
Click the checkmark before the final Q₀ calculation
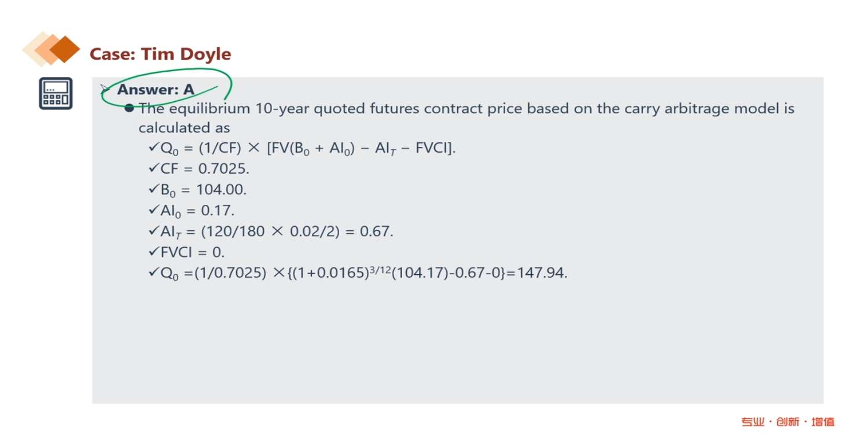click(x=153, y=273)
